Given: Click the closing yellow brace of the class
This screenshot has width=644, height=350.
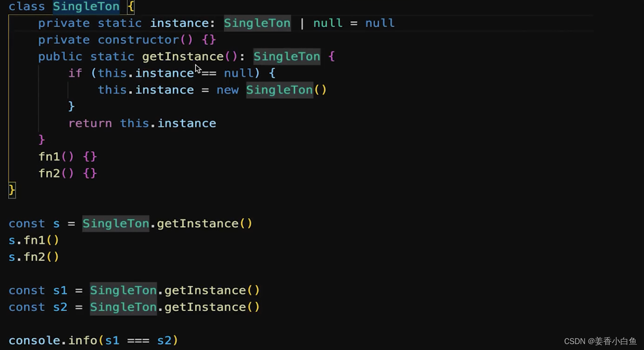Looking at the screenshot, I should pyautogui.click(x=12, y=190).
